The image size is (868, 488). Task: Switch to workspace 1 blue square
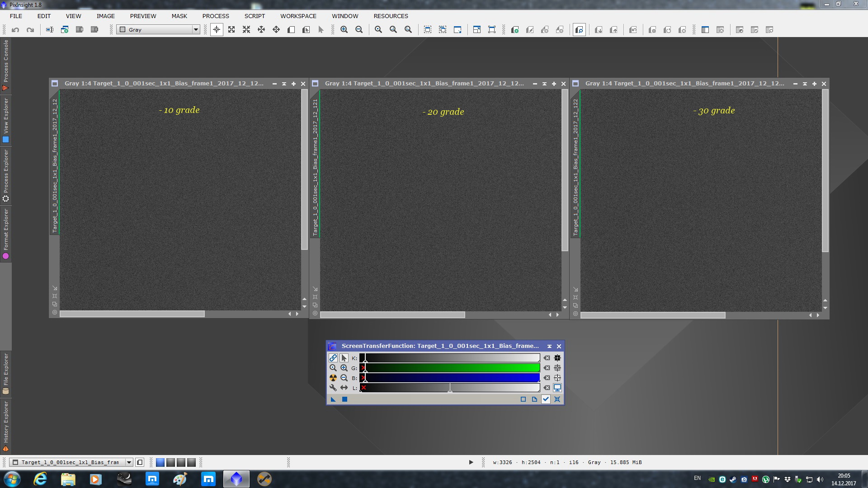click(160, 462)
